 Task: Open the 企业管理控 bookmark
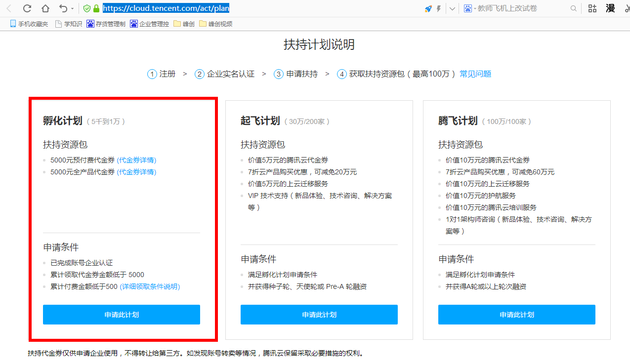coord(150,24)
